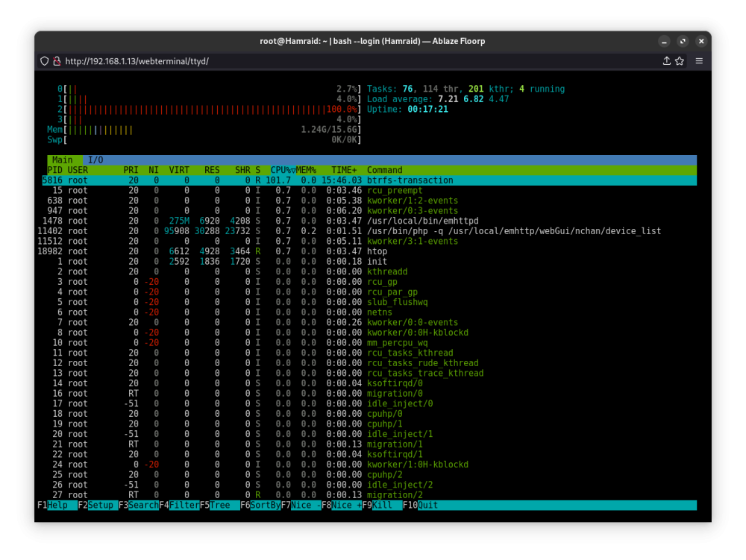Screen dimensions: 746x560
Task: Click F7 Nice - in the footer
Action: click(x=301, y=506)
